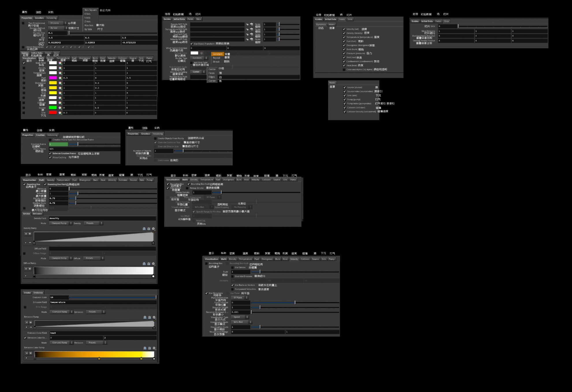The image size is (572, 392).
Task: Click the Emission Scale slider track
Action: click(x=113, y=297)
